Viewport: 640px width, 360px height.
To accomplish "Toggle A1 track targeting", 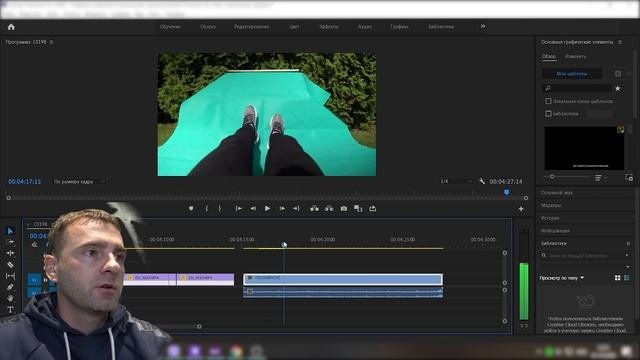I will pyautogui.click(x=34, y=291).
